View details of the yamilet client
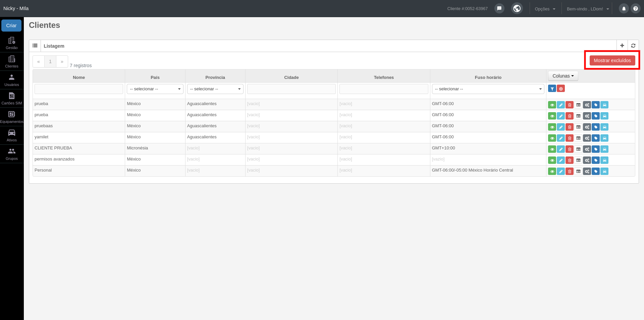Image resolution: width=644 pixels, height=320 pixels. [552, 138]
